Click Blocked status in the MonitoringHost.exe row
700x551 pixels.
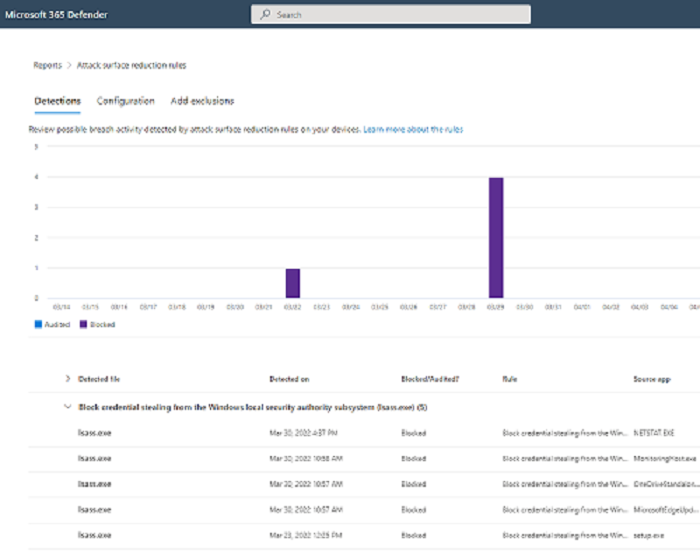(413, 459)
